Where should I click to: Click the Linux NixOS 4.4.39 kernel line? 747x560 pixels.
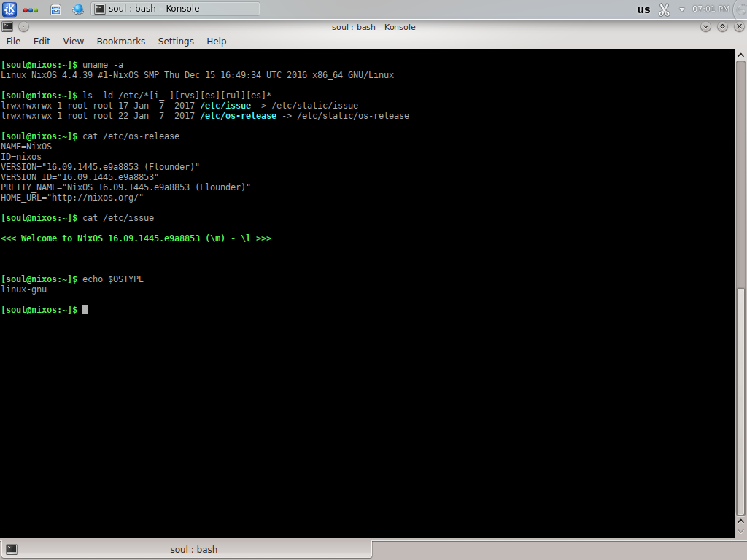(197, 75)
